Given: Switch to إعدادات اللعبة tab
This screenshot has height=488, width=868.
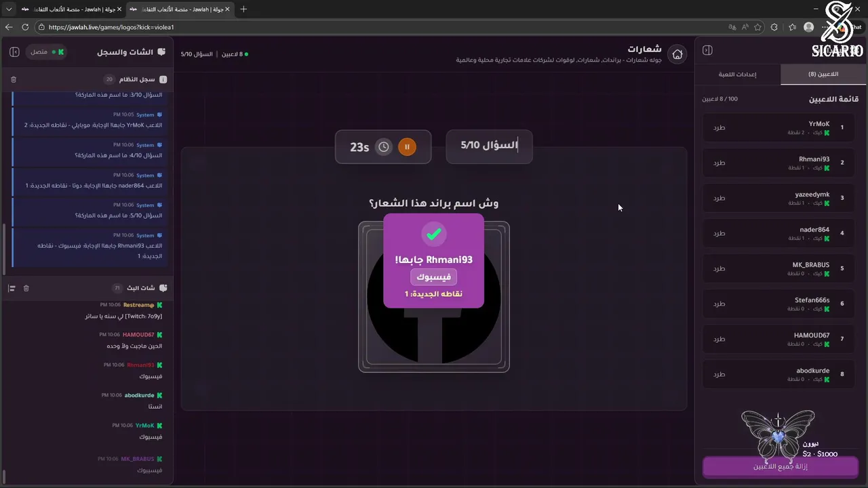Looking at the screenshot, I should coord(738,74).
